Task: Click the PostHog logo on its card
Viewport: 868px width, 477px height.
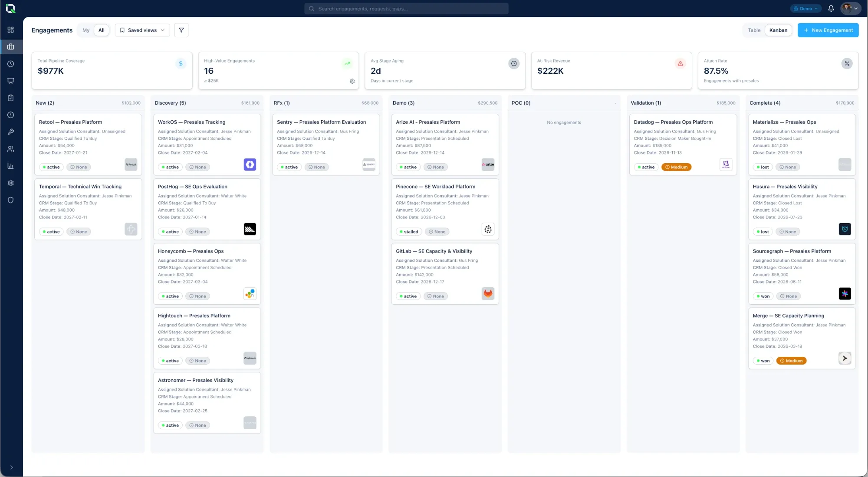Action: 250,229
